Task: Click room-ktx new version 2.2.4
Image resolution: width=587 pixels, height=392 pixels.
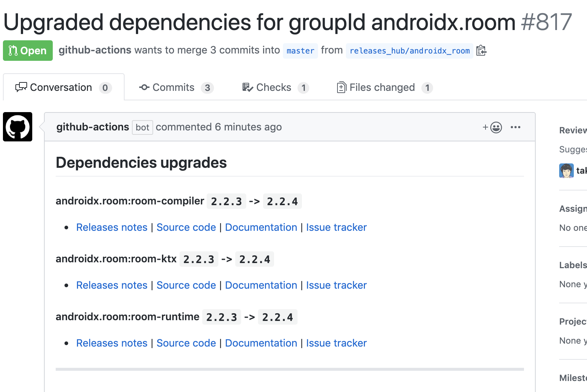Action: coord(255,259)
